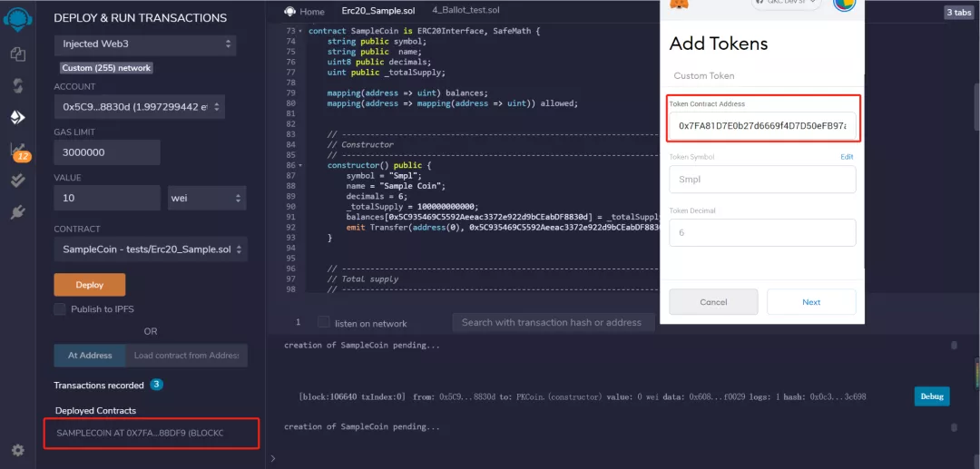The width and height of the screenshot is (980, 469).
Task: Click the Transactions recorded count badge 3
Action: coord(157,385)
